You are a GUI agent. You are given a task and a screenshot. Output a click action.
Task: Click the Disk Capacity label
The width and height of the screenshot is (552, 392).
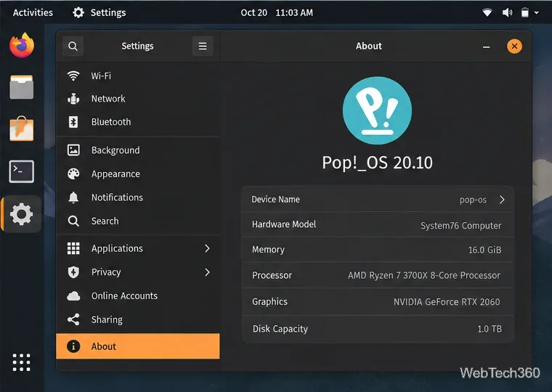[x=280, y=329]
